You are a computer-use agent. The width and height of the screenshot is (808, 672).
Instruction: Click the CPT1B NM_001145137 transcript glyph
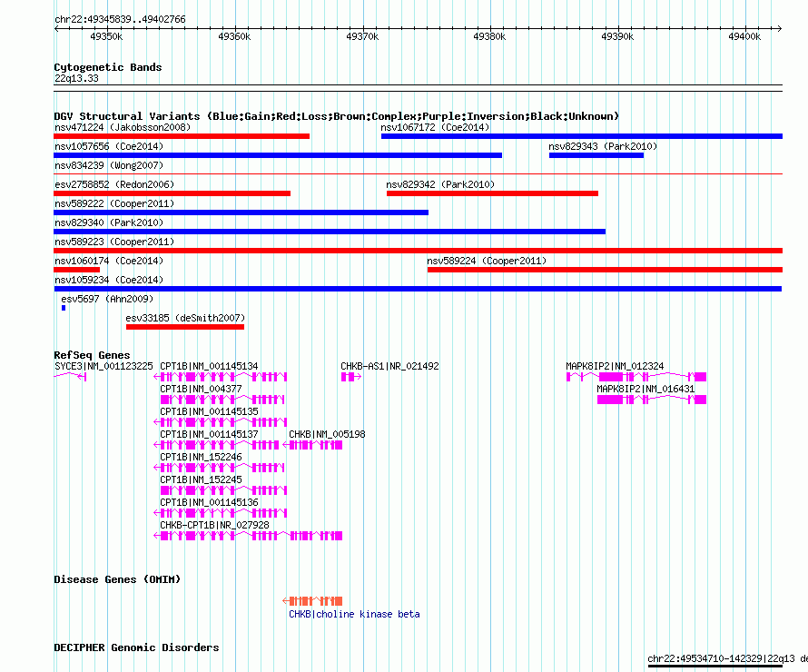pyautogui.click(x=216, y=445)
